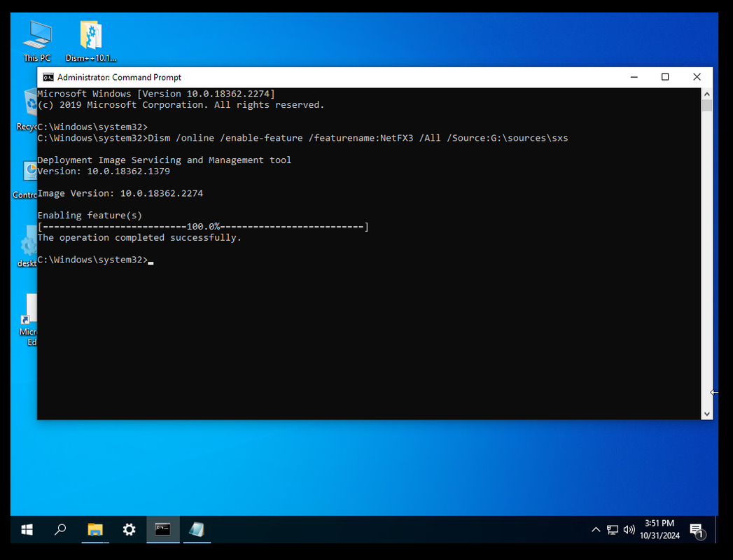Click the Dism /online /enable-feature command line
The width and height of the screenshot is (733, 560).
[x=302, y=138]
